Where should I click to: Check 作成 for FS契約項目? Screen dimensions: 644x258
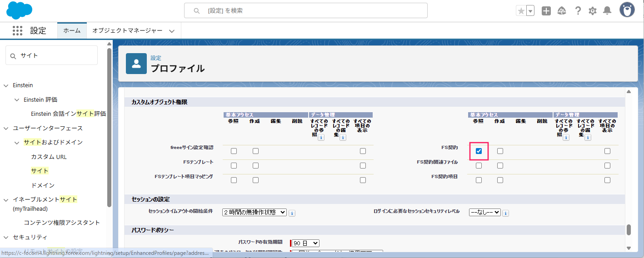click(500, 180)
